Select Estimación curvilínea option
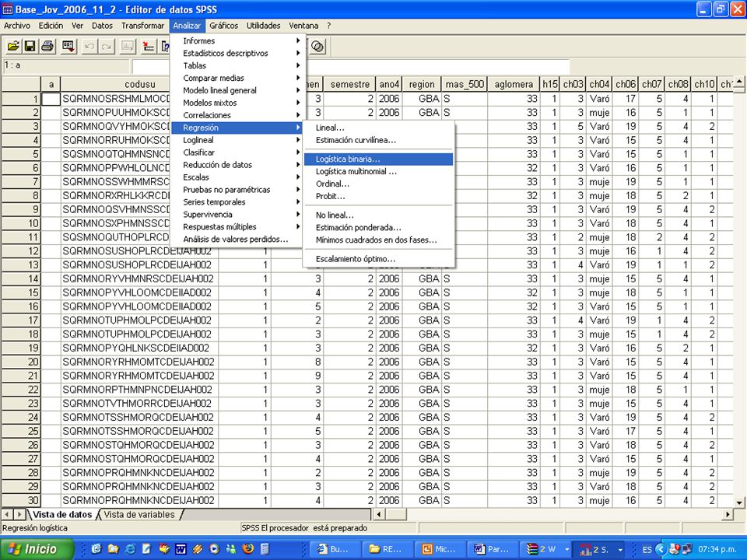The image size is (747, 560). coord(378,140)
